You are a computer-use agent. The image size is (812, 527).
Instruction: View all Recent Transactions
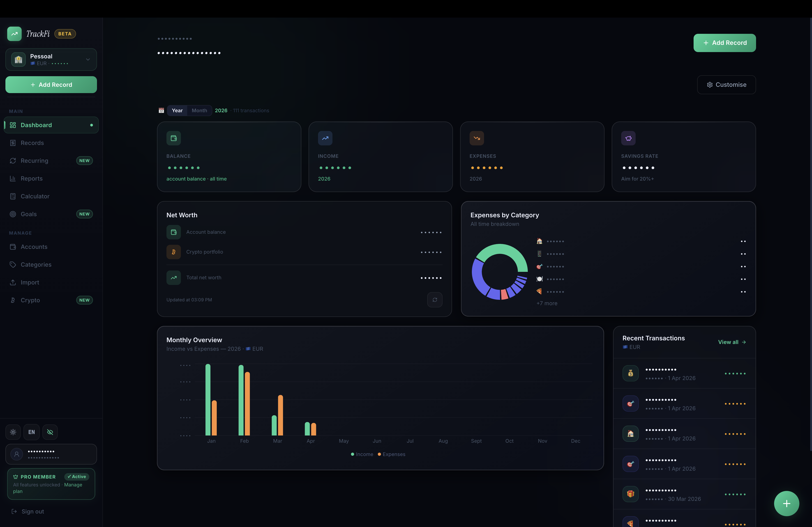tap(731, 342)
